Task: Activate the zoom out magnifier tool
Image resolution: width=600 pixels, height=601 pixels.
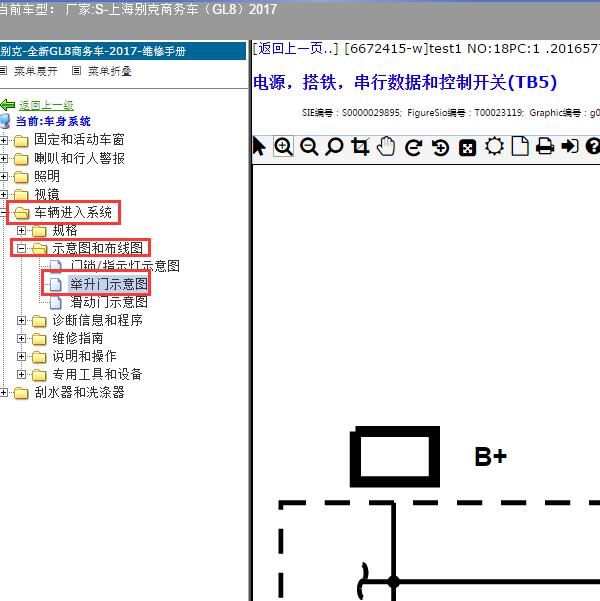Action: tap(309, 147)
